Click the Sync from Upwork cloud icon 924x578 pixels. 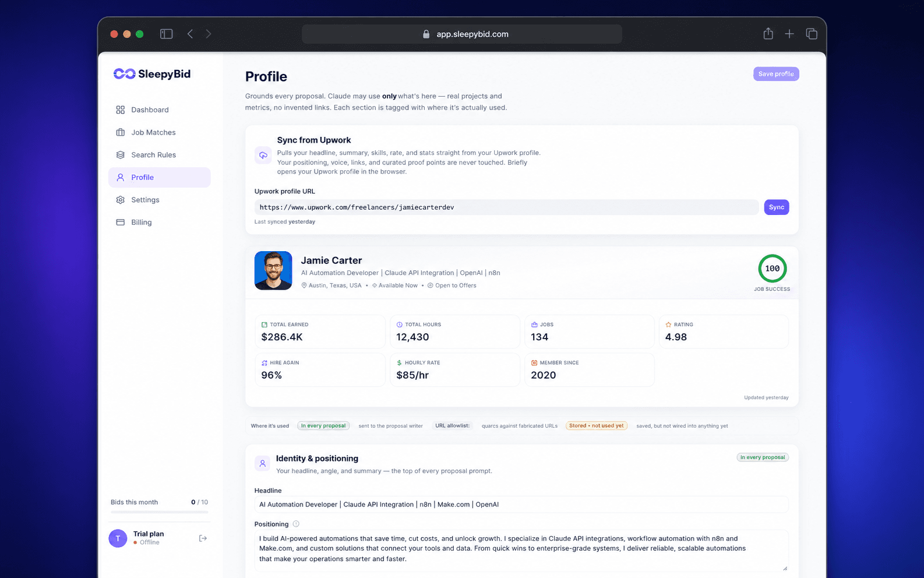coord(263,156)
